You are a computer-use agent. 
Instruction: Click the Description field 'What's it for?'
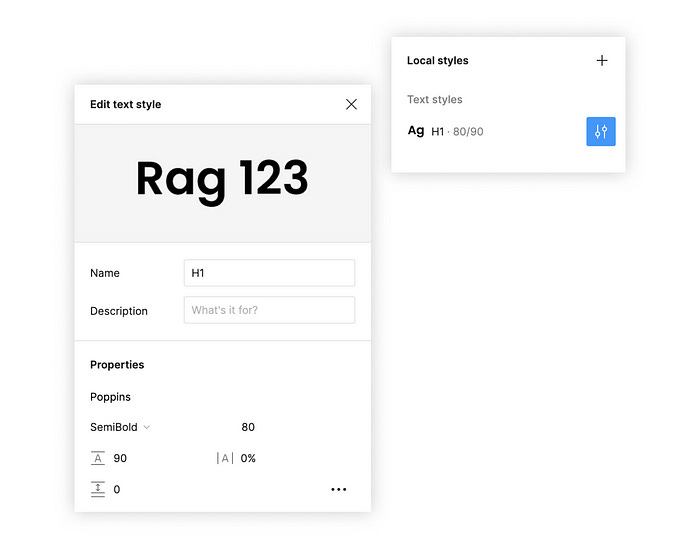[x=269, y=310]
